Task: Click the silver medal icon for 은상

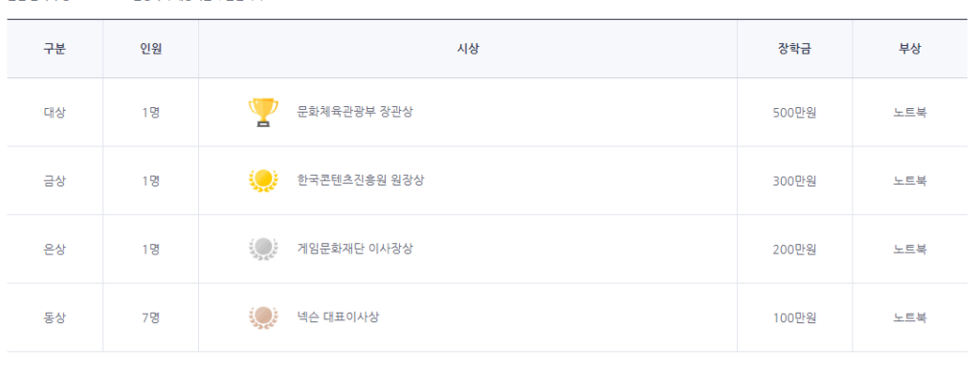Action: [263, 249]
